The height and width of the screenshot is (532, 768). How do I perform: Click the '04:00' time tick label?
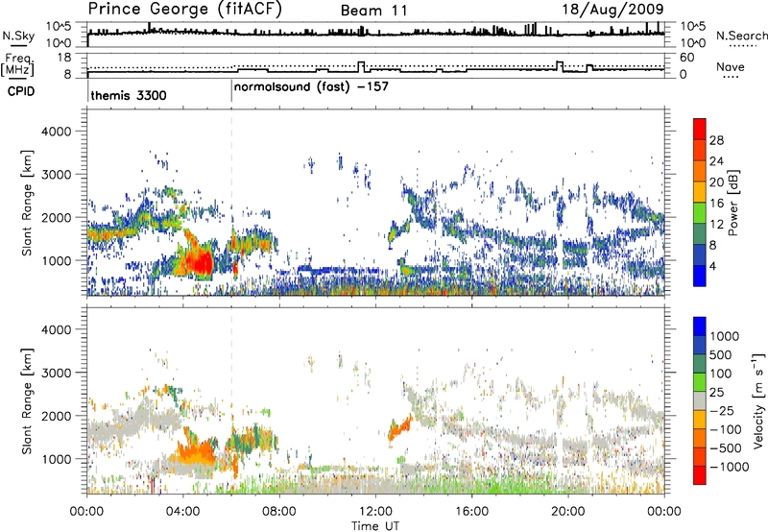tap(182, 512)
